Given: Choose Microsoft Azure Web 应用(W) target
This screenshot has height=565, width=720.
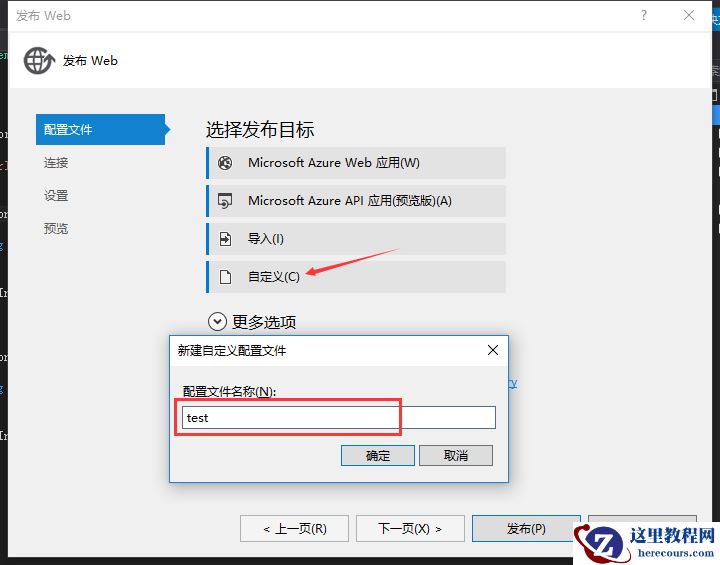Looking at the screenshot, I should (356, 163).
